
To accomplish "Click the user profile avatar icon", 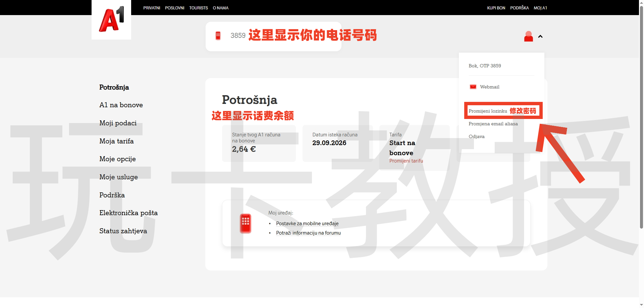I will coord(528,36).
